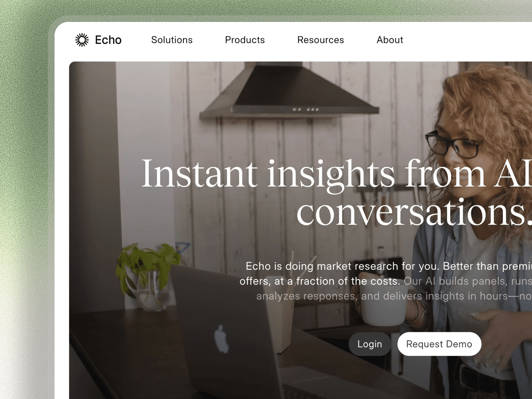Open the Resources nav item
Screen dimensions: 532x399
tap(321, 40)
